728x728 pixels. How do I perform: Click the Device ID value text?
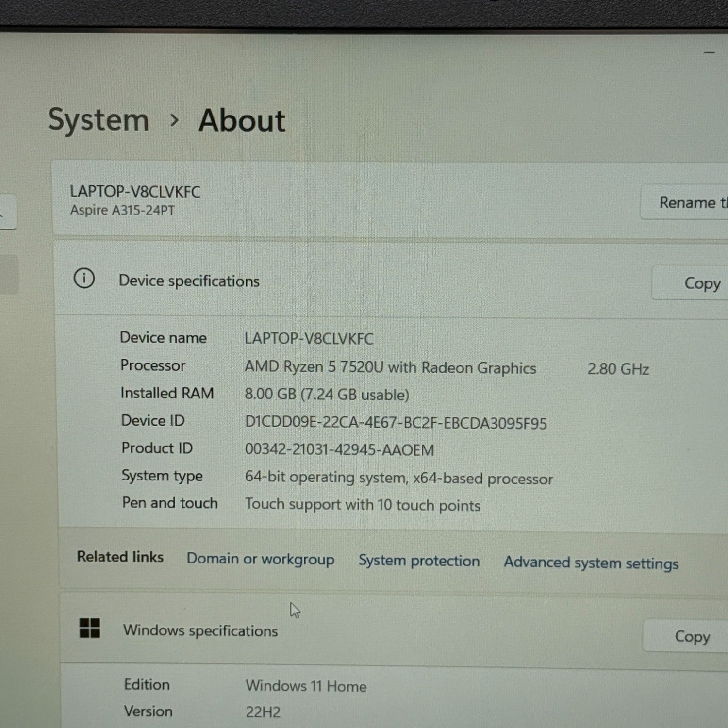point(396,423)
